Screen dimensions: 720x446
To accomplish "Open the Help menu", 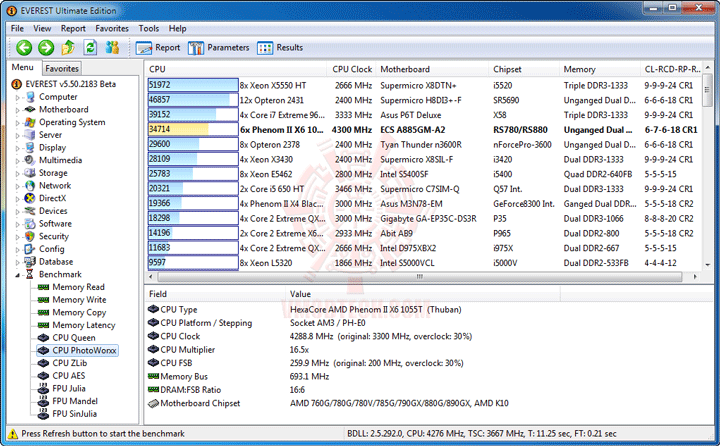I will [x=177, y=28].
